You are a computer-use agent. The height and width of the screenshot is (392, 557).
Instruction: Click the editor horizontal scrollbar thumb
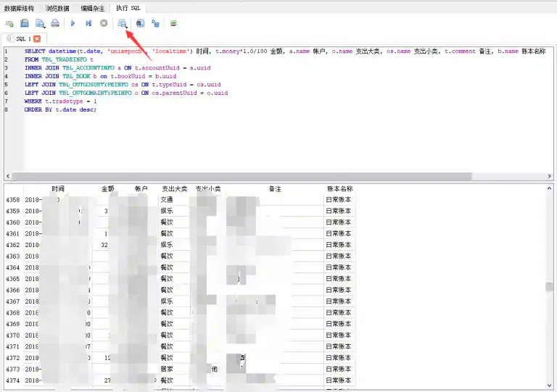(242, 176)
